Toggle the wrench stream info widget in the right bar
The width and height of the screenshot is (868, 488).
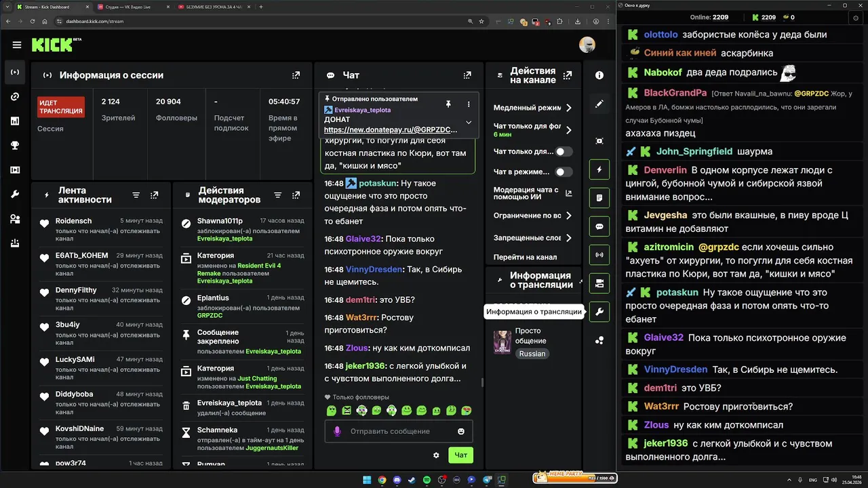point(599,312)
